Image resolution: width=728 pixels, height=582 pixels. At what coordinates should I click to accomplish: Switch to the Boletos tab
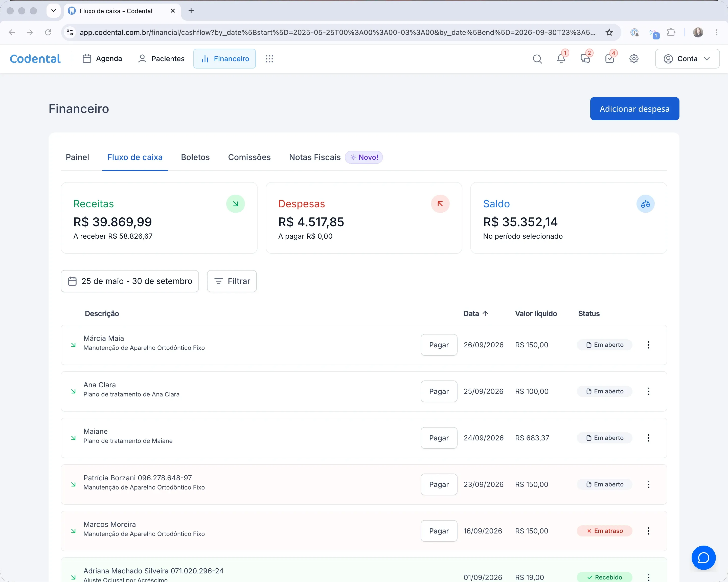click(195, 158)
